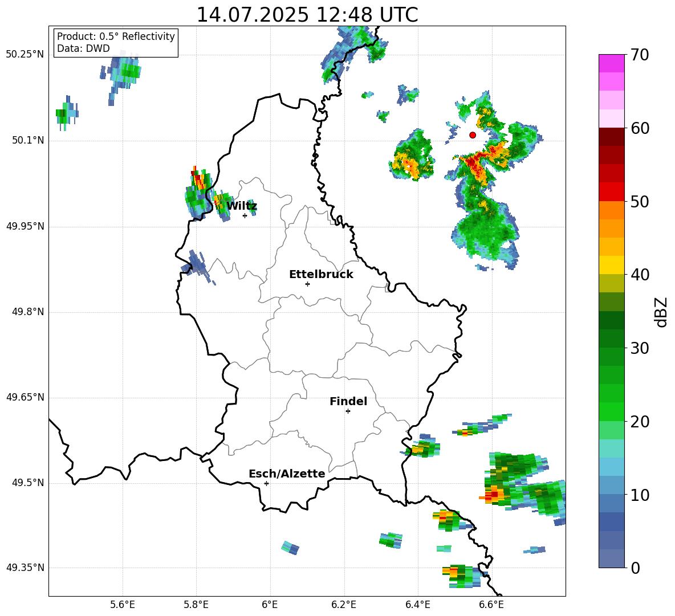Click the 5.6°E longitude label
The height and width of the screenshot is (616, 675).
123,605
